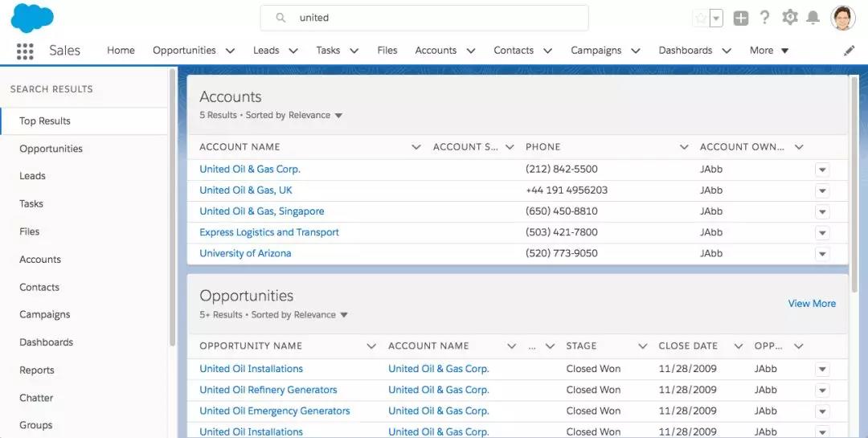This screenshot has height=438, width=868.
Task: Click the pencil icon to edit navigation
Action: (x=850, y=51)
